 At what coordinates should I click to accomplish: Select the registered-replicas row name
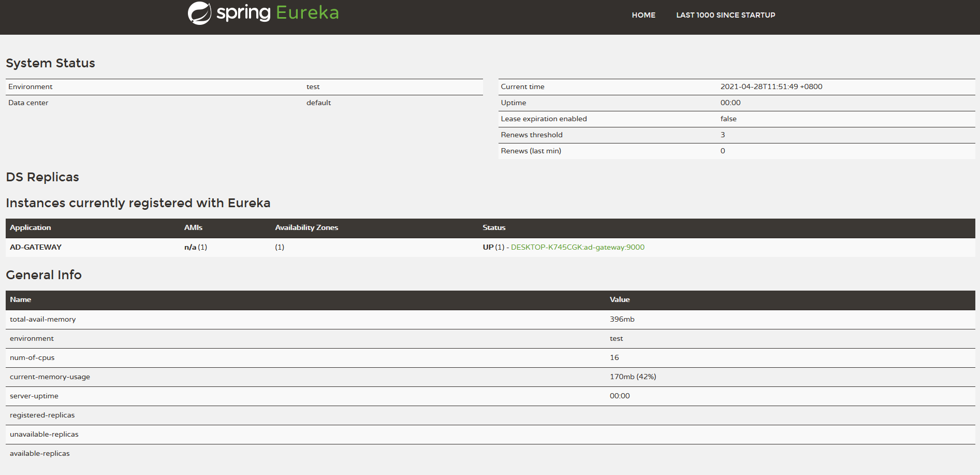click(42, 415)
